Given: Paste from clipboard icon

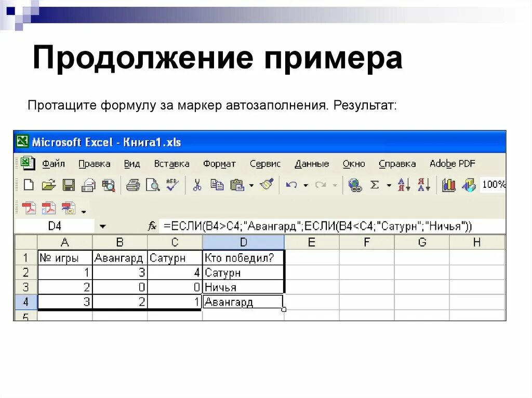Looking at the screenshot, I should point(237,185).
